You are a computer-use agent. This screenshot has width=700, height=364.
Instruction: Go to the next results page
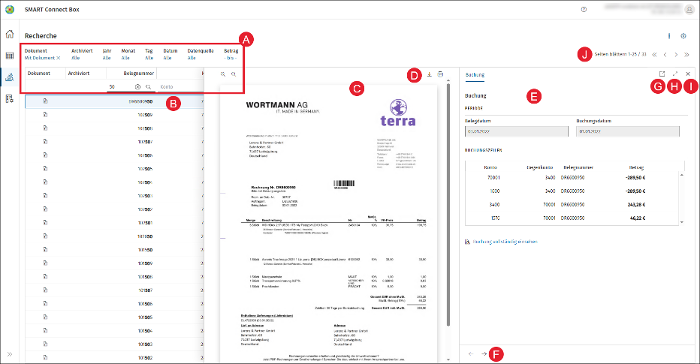pos(676,54)
